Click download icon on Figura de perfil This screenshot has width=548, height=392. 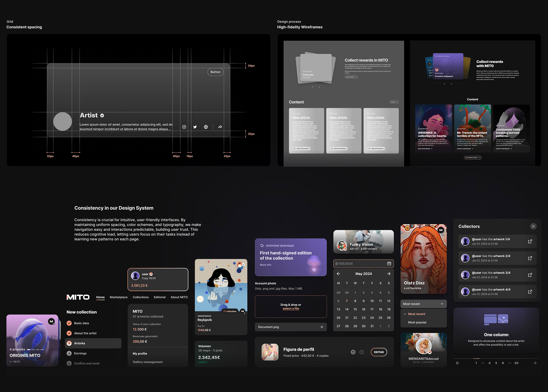point(353,352)
